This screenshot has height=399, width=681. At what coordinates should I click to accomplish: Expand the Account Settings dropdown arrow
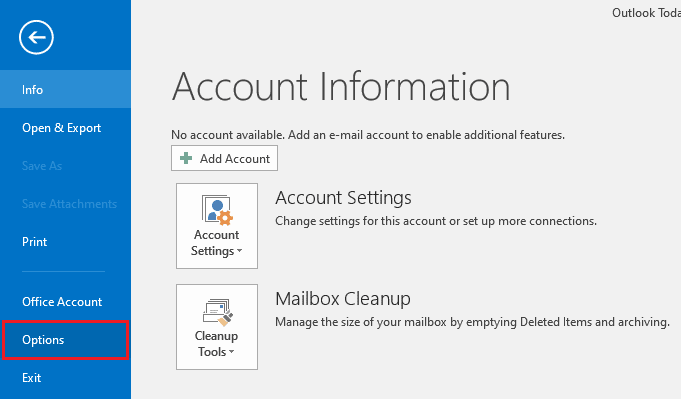coord(239,251)
